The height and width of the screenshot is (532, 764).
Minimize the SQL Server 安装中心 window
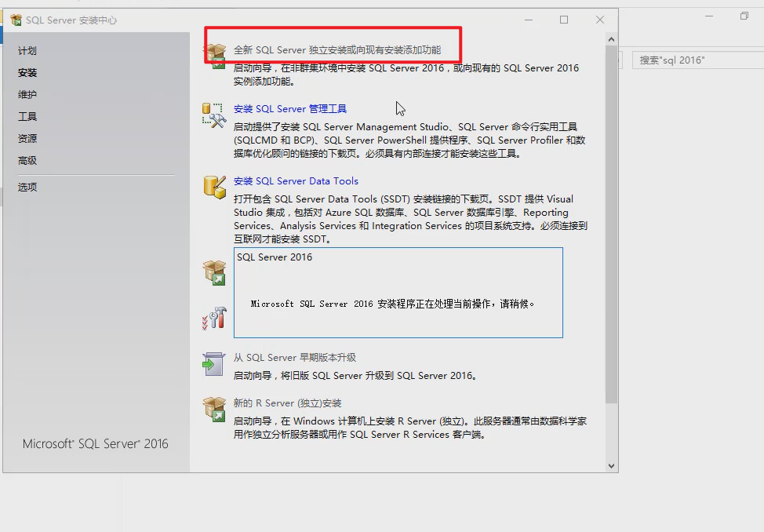pyautogui.click(x=529, y=20)
